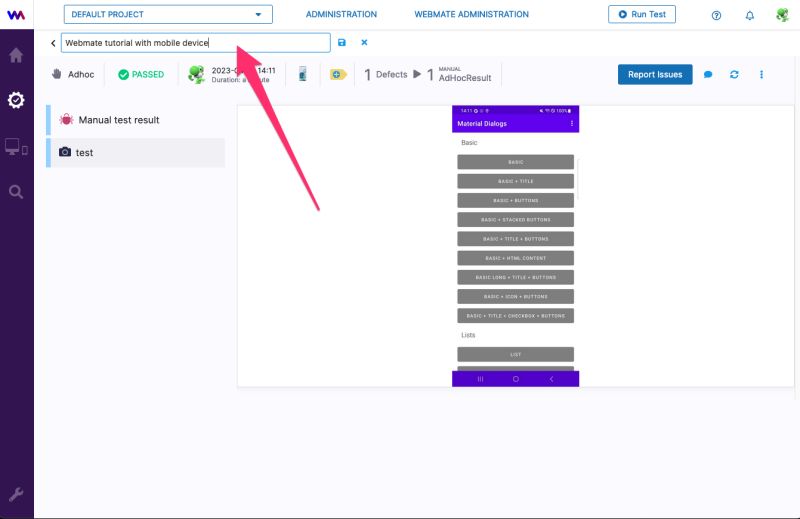Click the AdHocResult label
This screenshot has height=519, width=800.
coord(465,78)
